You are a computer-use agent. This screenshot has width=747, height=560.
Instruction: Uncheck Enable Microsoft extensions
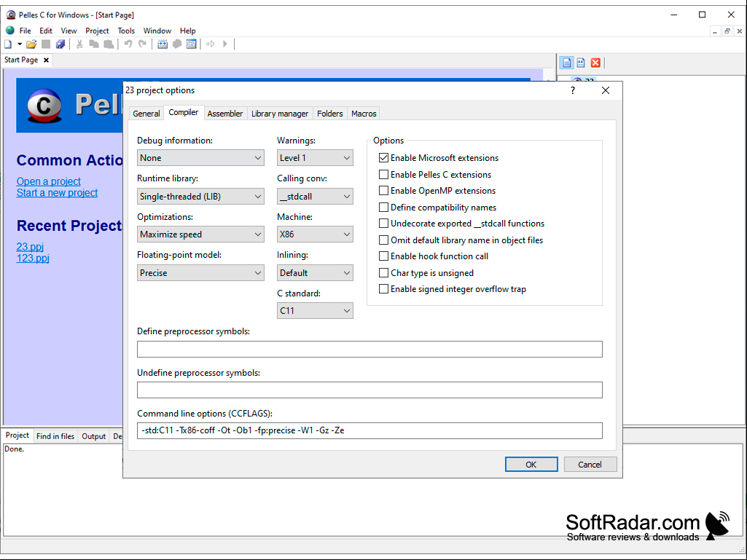[x=383, y=157]
